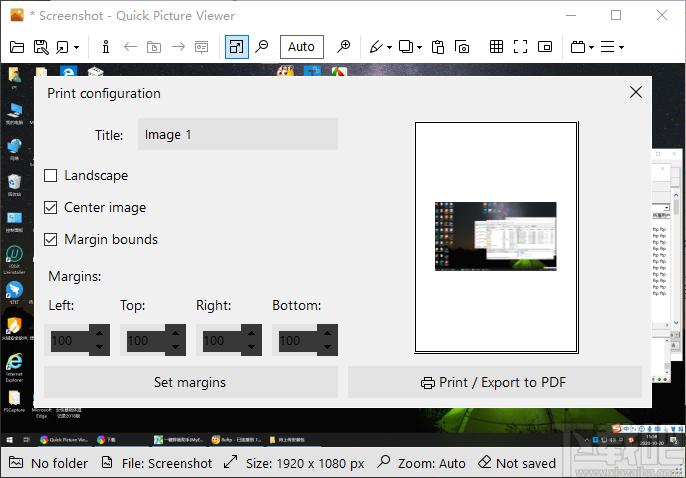Click the picture-in-picture icon

(x=545, y=47)
